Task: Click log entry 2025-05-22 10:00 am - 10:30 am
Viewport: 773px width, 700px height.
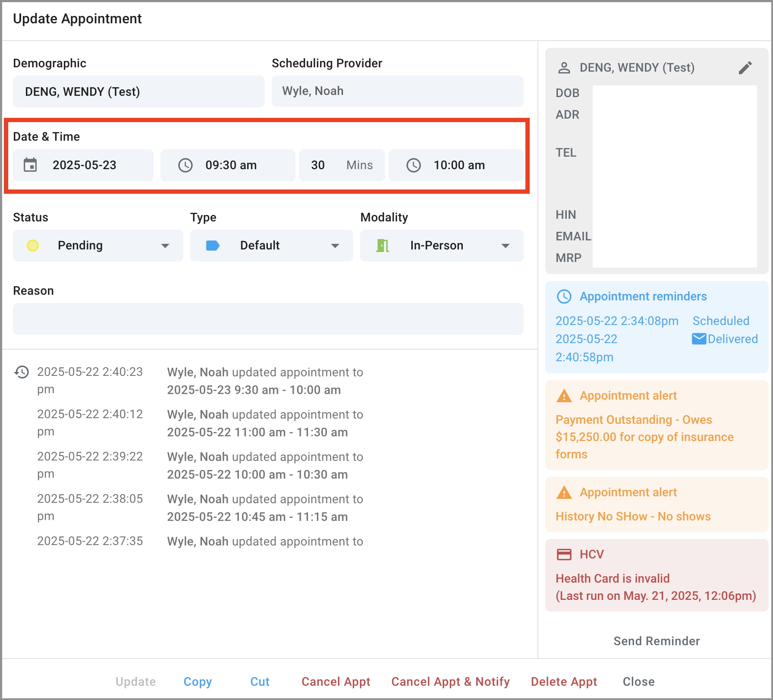Action: click(x=265, y=466)
